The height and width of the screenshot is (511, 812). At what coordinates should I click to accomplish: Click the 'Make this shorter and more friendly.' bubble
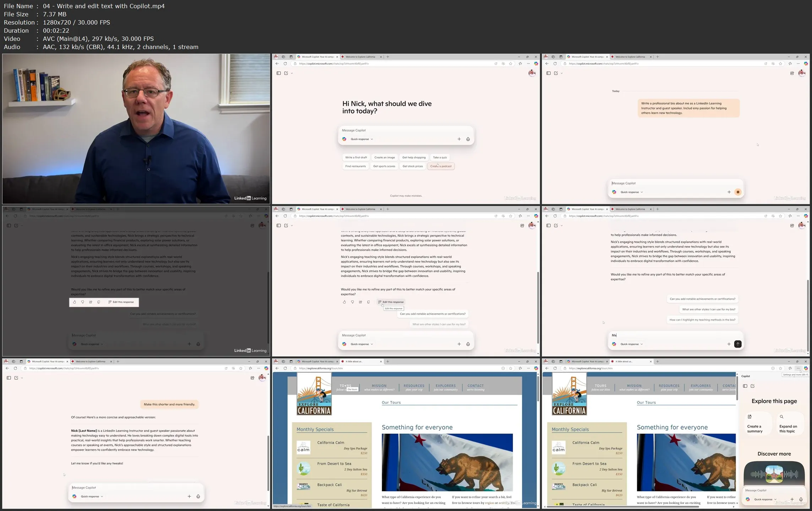(x=169, y=404)
